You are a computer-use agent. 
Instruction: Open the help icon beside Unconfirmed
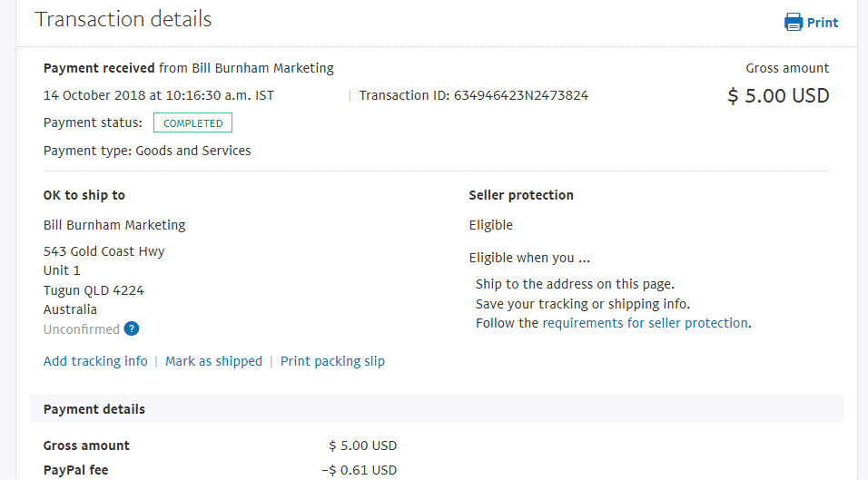131,329
